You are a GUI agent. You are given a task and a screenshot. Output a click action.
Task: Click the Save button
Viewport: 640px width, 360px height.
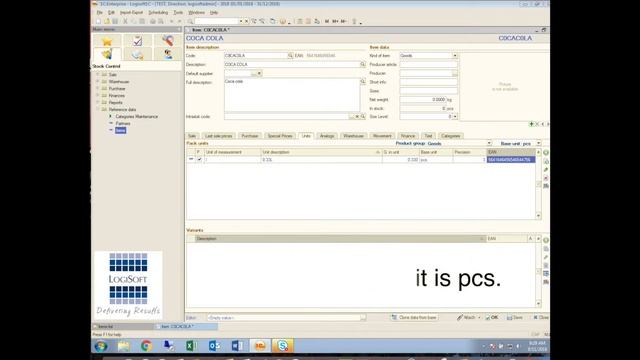(515, 318)
